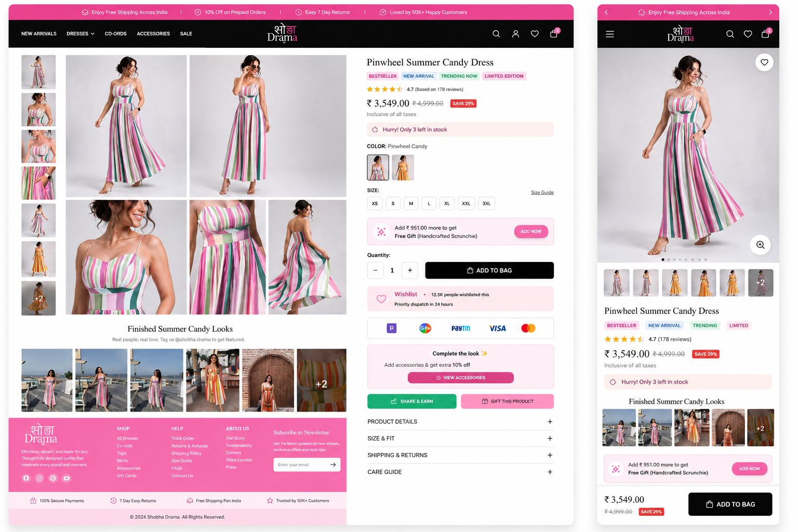
Task: Increase quantity with plus button
Action: click(410, 270)
